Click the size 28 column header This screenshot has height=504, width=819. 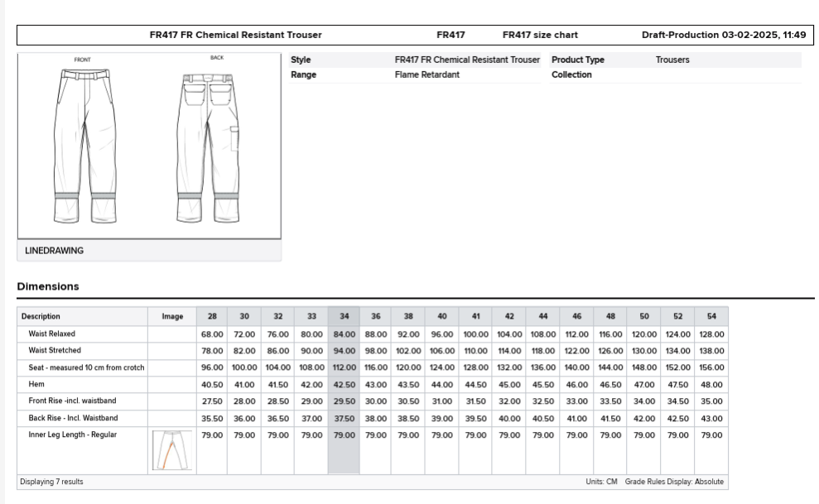pos(212,316)
